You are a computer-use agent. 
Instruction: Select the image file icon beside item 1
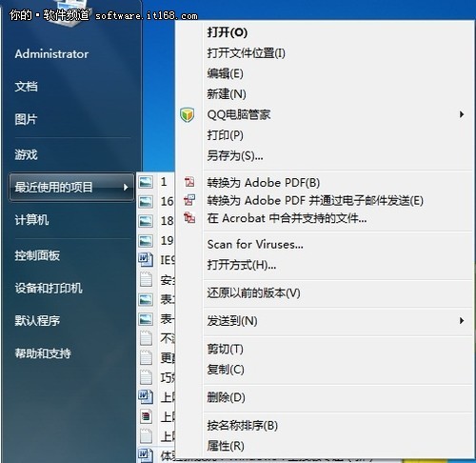(x=146, y=182)
